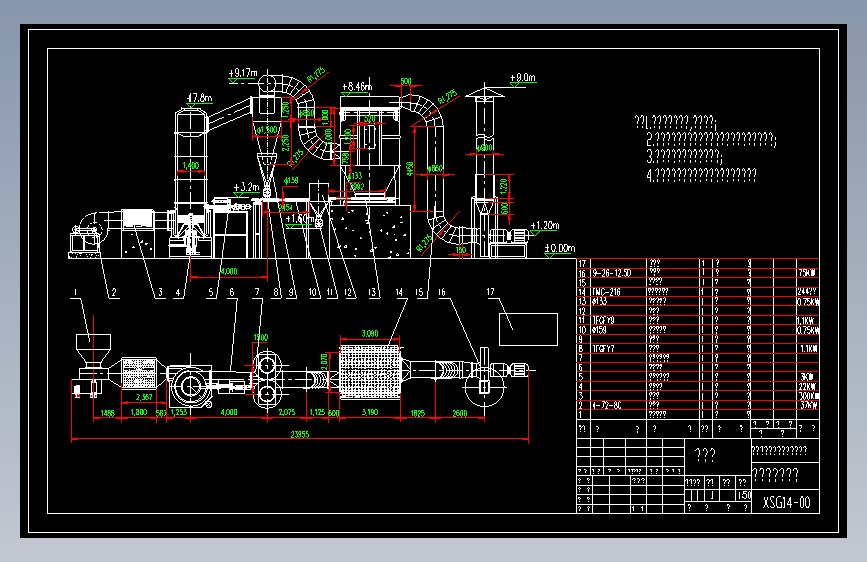
Task: Click callout number 16 in the balloon row
Action: click(x=442, y=292)
